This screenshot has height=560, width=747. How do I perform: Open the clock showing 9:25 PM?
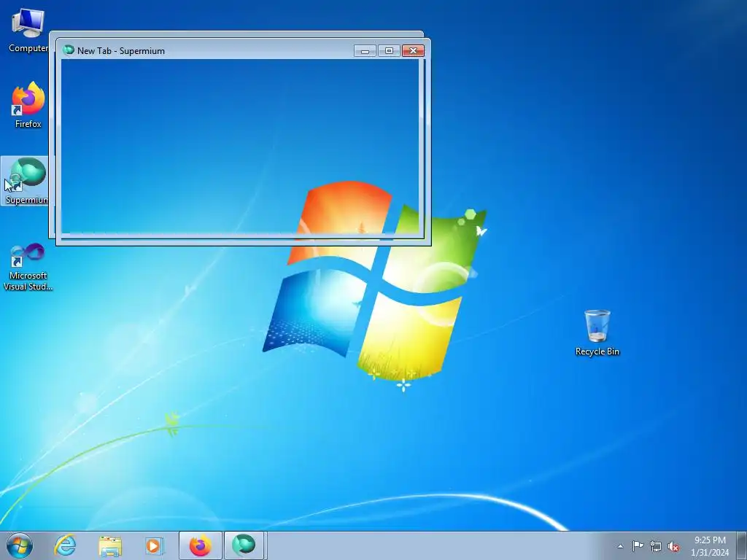point(710,546)
